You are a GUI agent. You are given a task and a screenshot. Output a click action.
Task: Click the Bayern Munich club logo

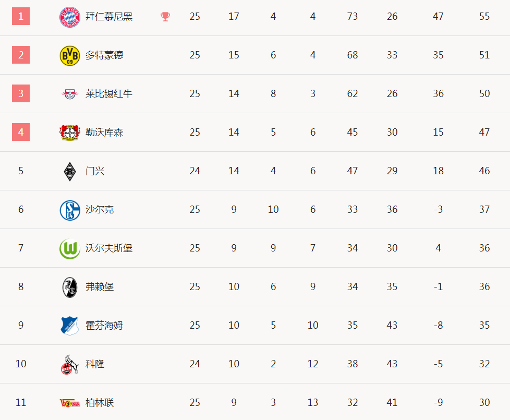tap(69, 17)
